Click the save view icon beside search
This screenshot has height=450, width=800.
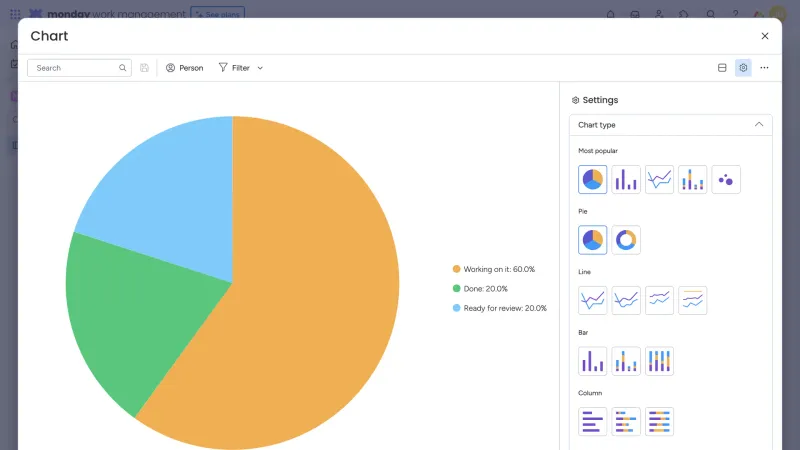point(144,68)
